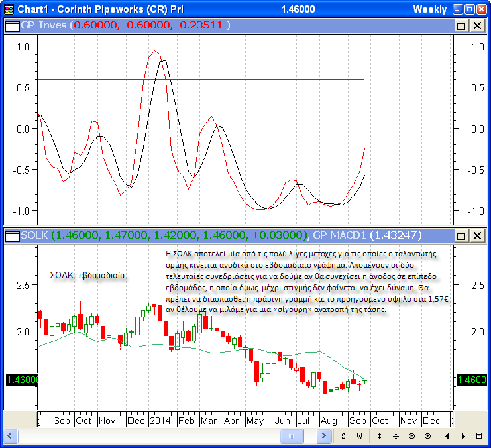This screenshot has width=491, height=448.
Task: Zoom out using the minus magnifier icon
Action: pyautogui.click(x=411, y=436)
